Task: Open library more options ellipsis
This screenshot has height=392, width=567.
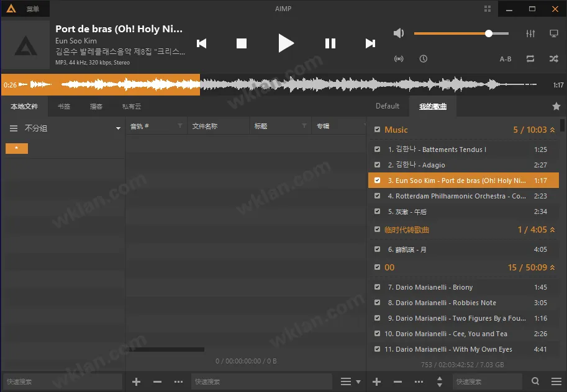Action: coord(178,381)
